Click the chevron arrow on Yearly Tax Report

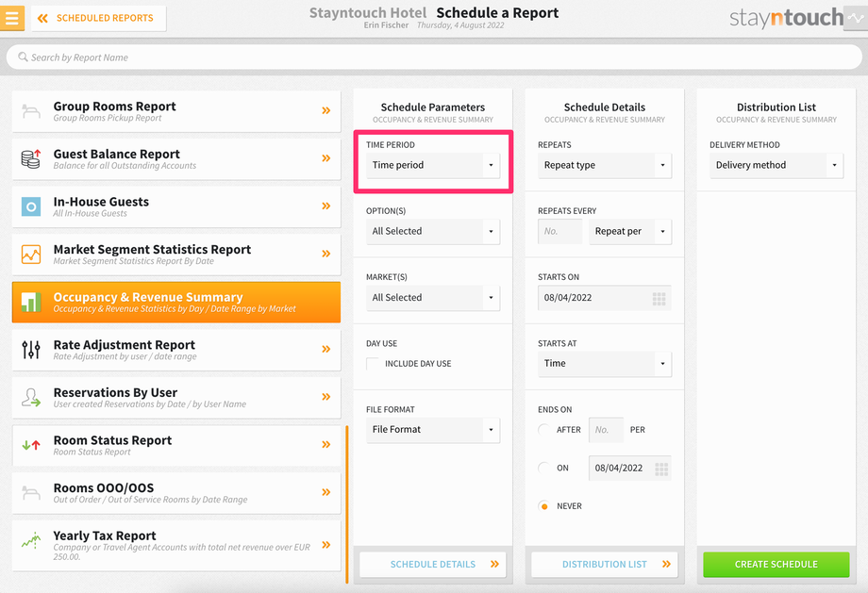(x=326, y=545)
